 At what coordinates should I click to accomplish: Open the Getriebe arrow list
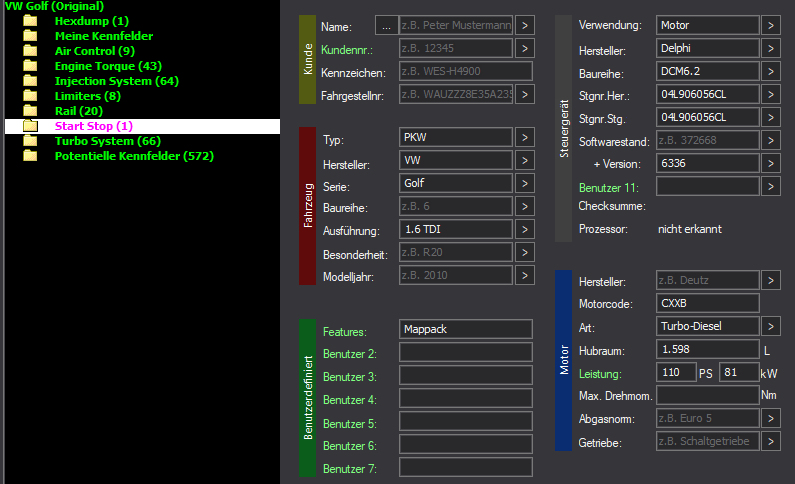771,441
